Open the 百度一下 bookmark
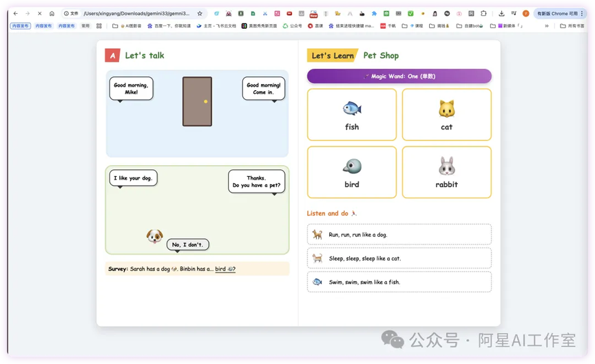 point(168,26)
